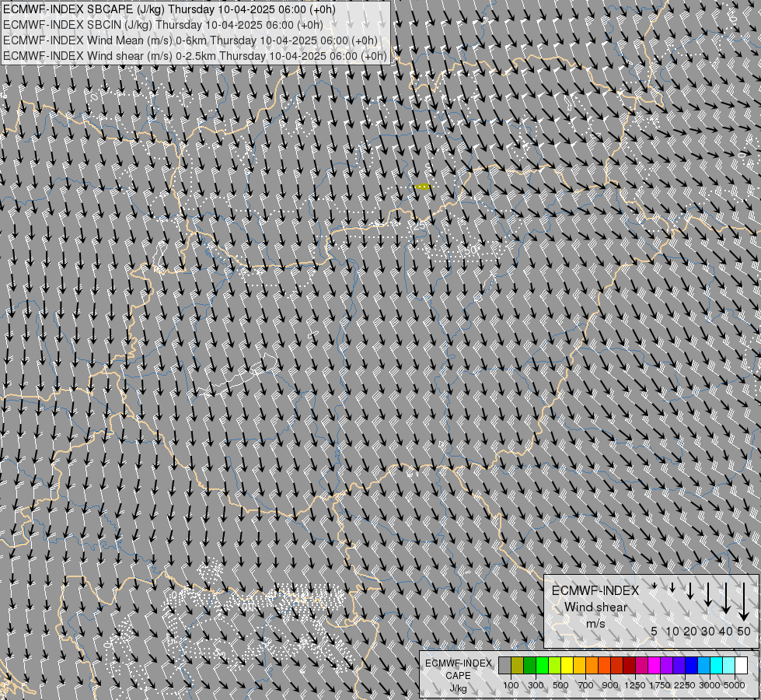761x700 pixels.
Task: Click the m/s unit label in shear legend
Action: click(x=595, y=624)
